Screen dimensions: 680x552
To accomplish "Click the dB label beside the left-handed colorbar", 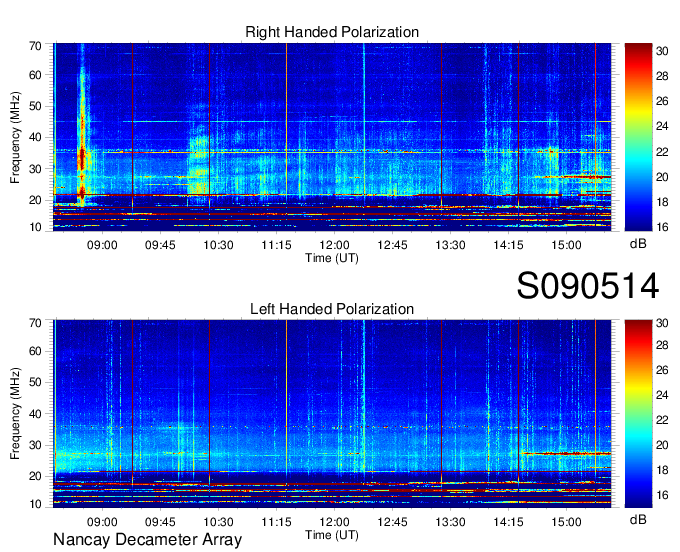I will (x=638, y=519).
